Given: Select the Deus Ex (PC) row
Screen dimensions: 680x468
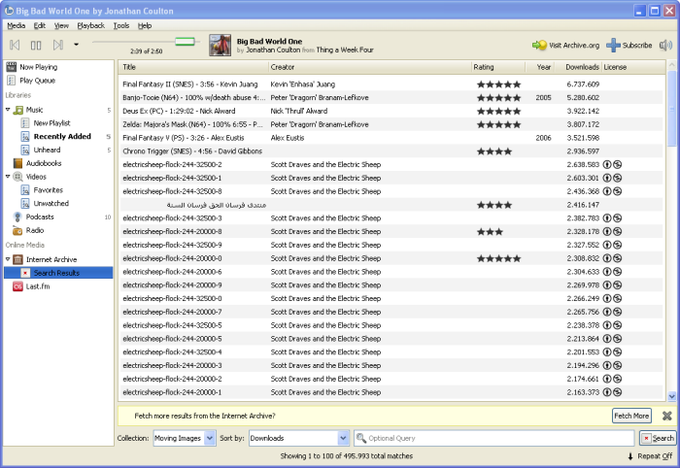Looking at the screenshot, I should 391,111.
